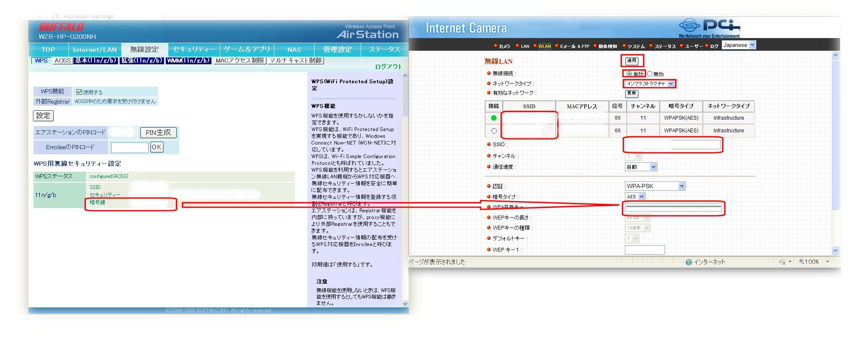Click the 更新 refresh button

(x=632, y=93)
